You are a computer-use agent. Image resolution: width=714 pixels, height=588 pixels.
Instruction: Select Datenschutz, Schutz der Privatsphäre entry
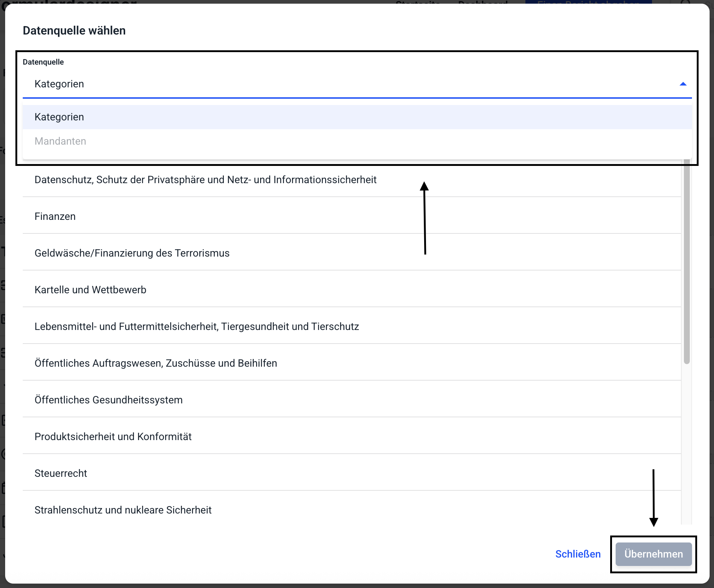(205, 180)
